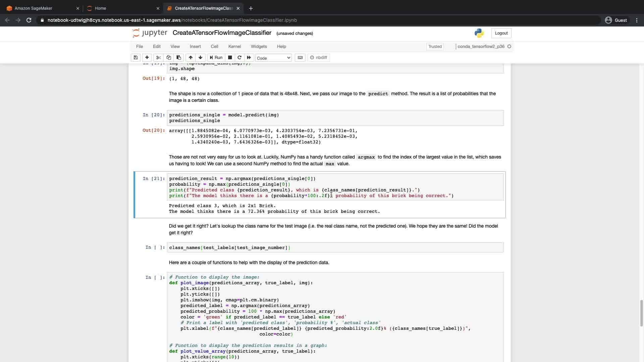Move selected cell up arrow
Image resolution: width=644 pixels, height=362 pixels.
coord(191,58)
